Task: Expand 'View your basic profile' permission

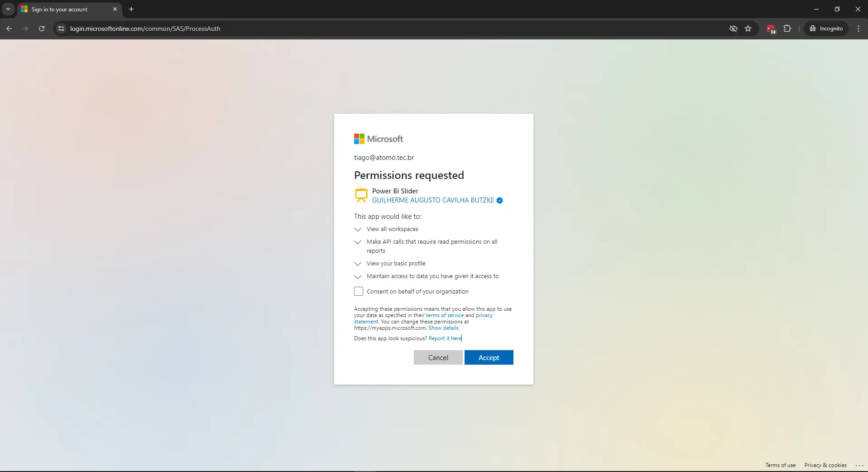Action: coord(358,264)
